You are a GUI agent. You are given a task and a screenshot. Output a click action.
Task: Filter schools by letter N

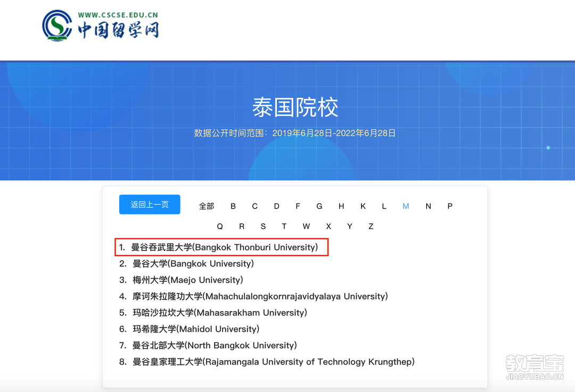tap(428, 206)
